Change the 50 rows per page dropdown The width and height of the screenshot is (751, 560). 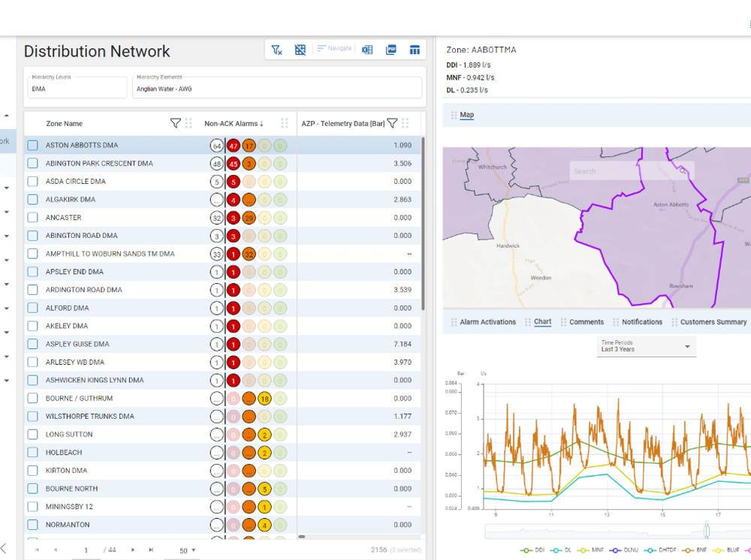(x=187, y=550)
